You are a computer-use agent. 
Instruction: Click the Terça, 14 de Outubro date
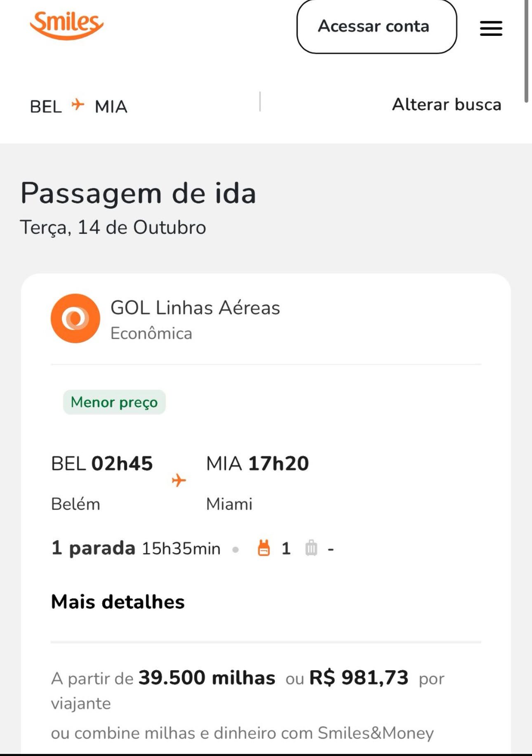pos(113,227)
